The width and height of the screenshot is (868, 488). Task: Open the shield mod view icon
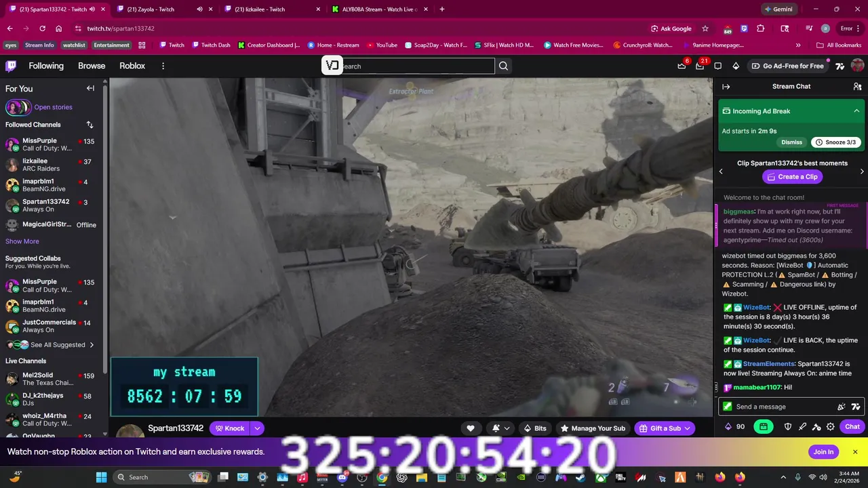(788, 426)
